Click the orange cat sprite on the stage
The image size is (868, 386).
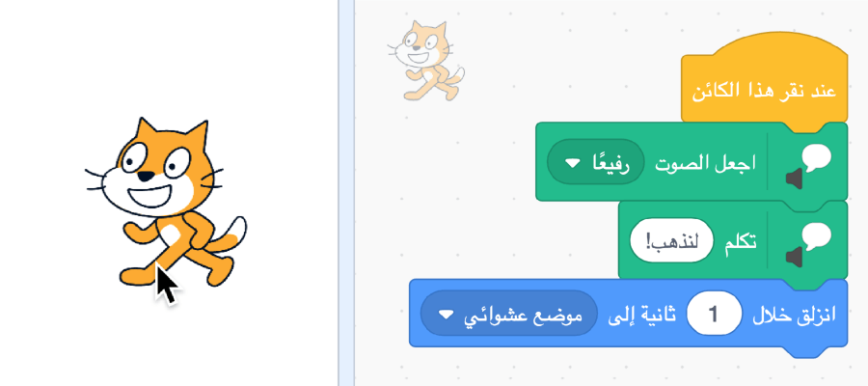point(166,202)
